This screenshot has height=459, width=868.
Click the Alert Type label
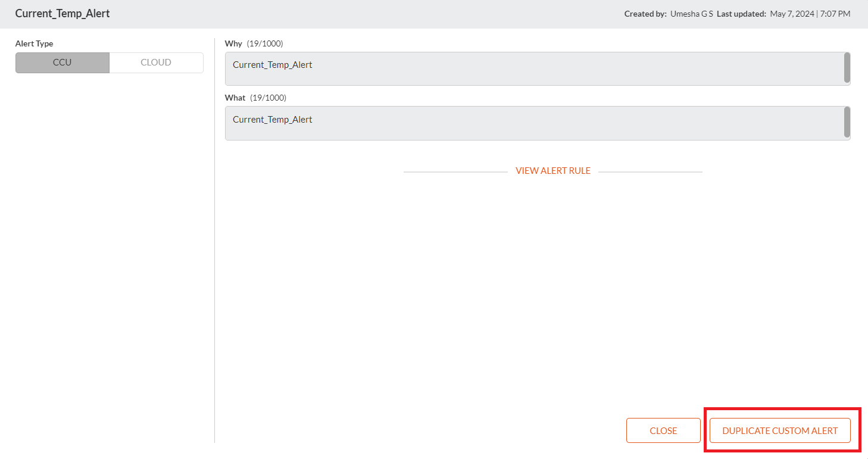tap(34, 43)
